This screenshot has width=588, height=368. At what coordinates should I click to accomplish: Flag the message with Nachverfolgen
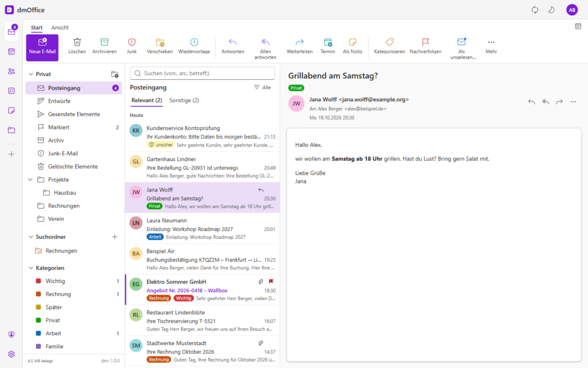(425, 47)
